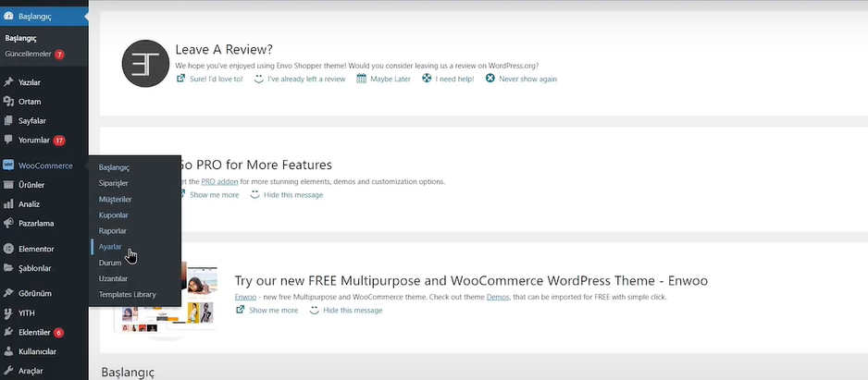The image size is (868, 380).
Task: Open Başlangıç in the WooCommerce flyout
Action: tap(114, 167)
